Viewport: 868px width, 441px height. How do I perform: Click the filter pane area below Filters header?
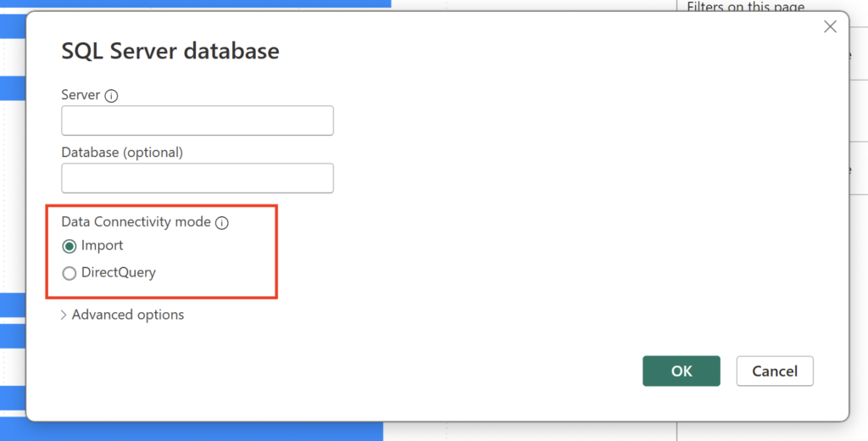click(x=856, y=110)
